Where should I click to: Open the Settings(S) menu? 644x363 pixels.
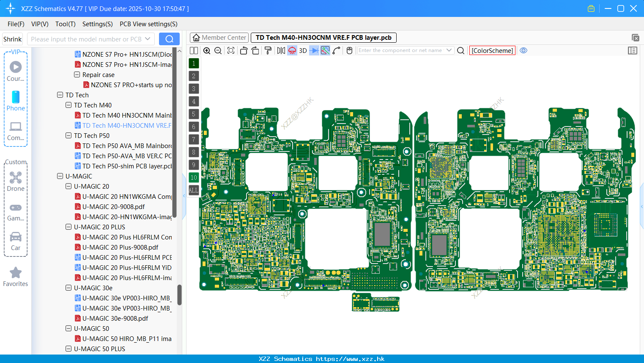coord(98,24)
